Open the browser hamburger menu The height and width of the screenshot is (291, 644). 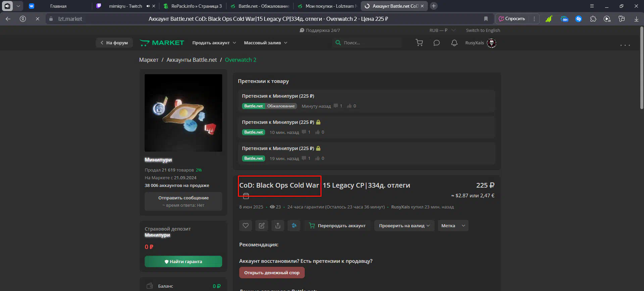pos(592,6)
